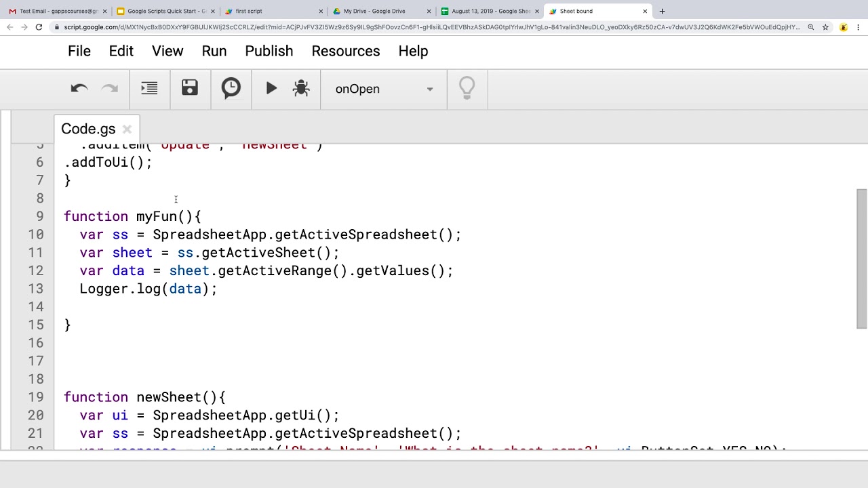This screenshot has height=488, width=868.
Task: Open the Run menu
Action: (214, 51)
